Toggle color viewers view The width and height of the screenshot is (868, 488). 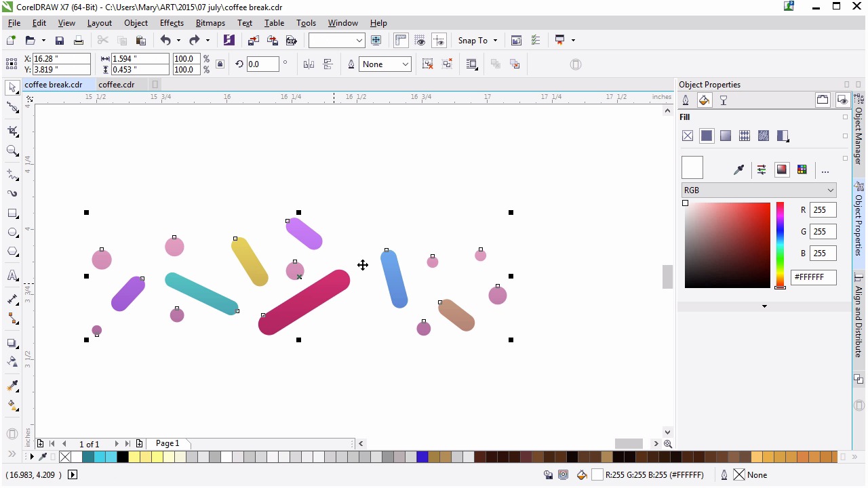782,169
